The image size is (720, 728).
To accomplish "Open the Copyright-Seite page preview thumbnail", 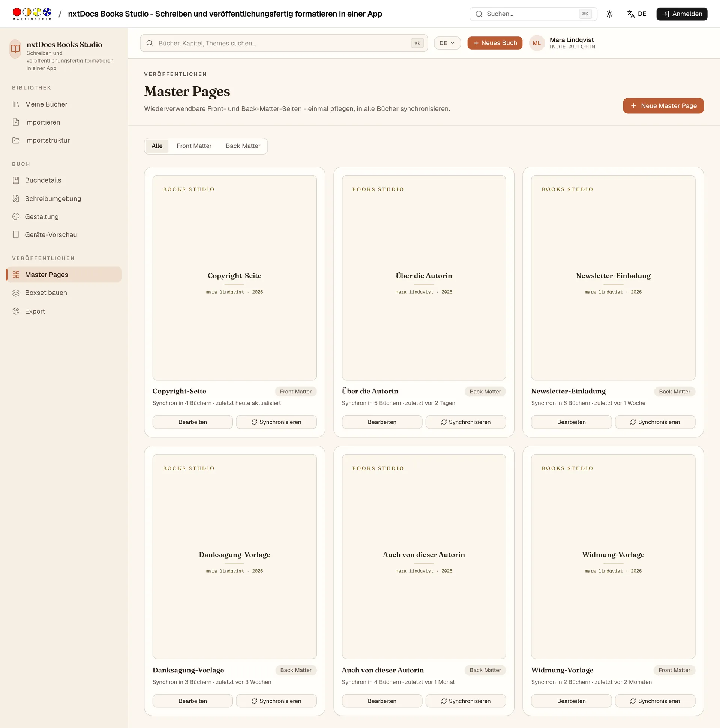I will tap(234, 277).
